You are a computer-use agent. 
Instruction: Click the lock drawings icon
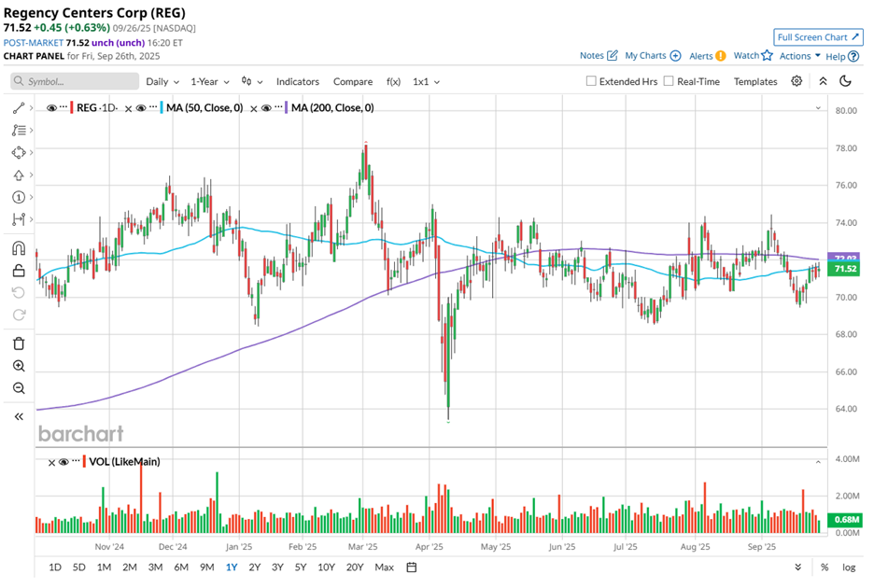(19, 271)
